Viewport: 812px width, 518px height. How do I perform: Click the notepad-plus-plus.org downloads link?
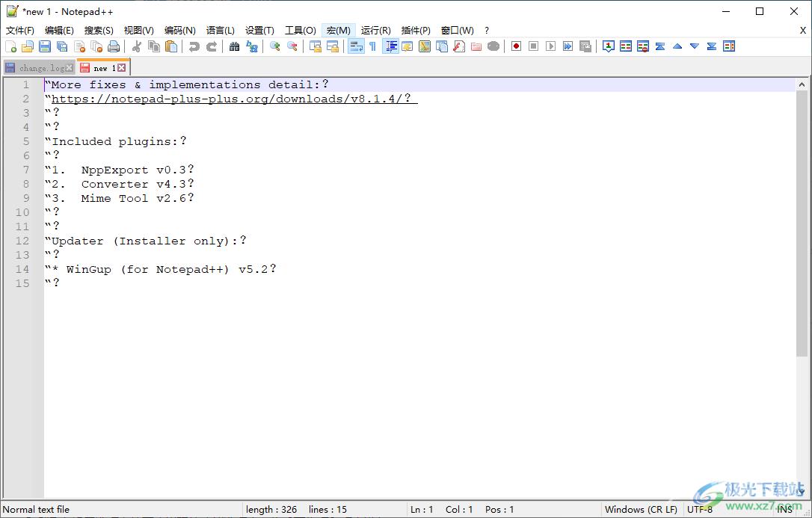[x=235, y=99]
